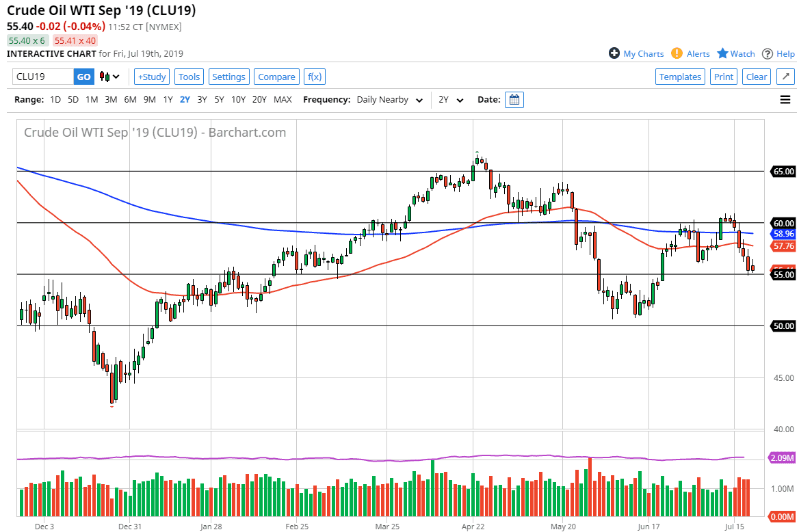Select the 1Y range option

[168, 100]
